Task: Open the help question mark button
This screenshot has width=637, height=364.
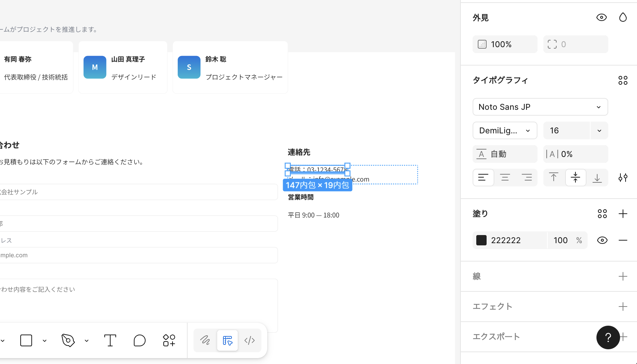Action: click(x=608, y=337)
